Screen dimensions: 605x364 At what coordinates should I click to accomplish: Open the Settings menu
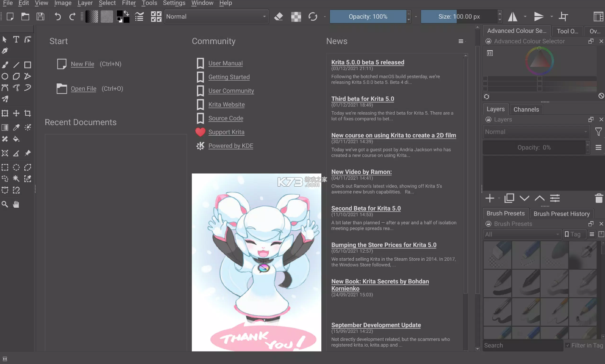pyautogui.click(x=174, y=3)
